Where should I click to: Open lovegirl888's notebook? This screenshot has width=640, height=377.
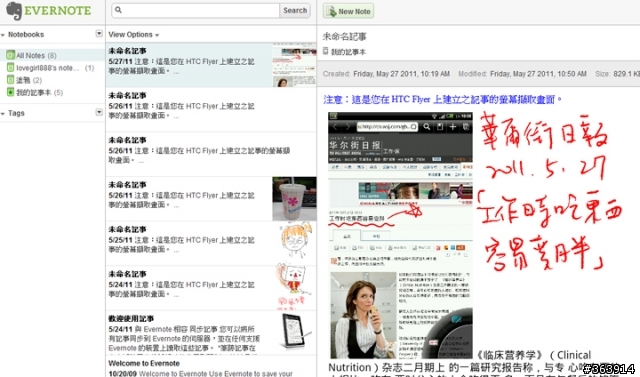tap(52, 68)
